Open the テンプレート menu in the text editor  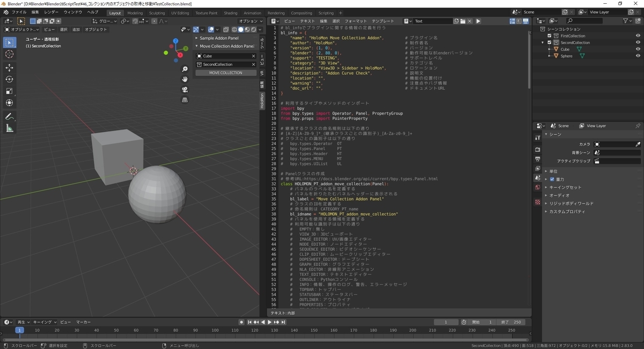click(382, 21)
